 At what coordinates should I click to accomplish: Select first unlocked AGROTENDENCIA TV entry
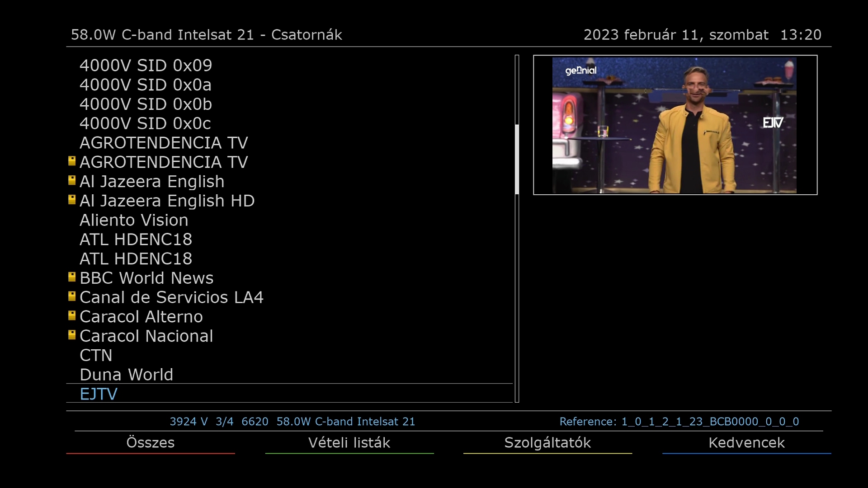pos(289,143)
